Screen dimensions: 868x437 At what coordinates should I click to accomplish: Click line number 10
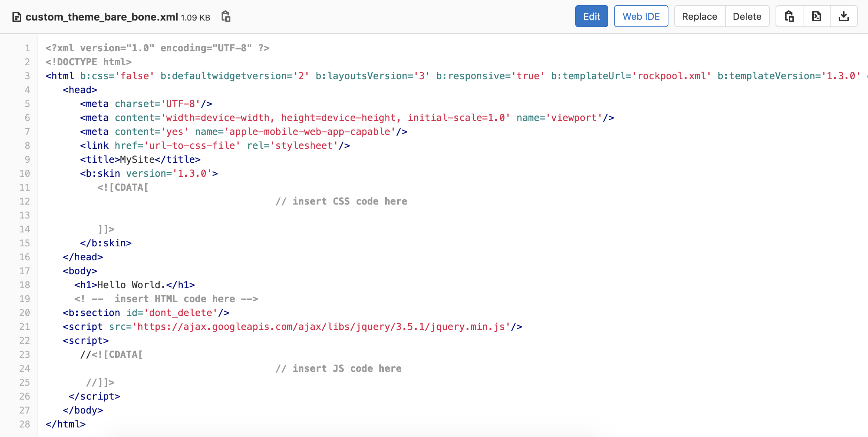[25, 173]
